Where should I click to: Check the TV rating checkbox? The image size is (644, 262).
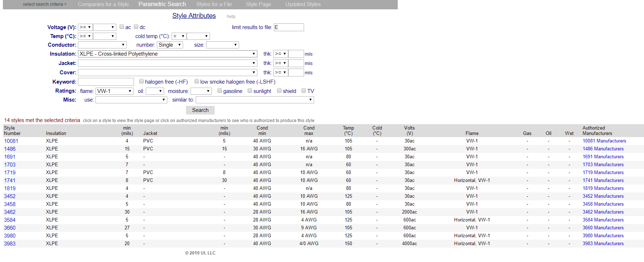pyautogui.click(x=304, y=91)
